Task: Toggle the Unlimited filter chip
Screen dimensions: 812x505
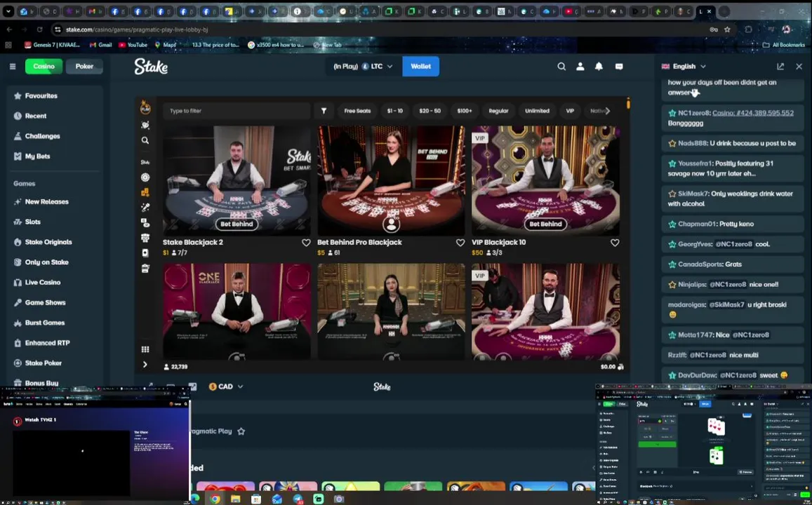Action: click(x=537, y=111)
